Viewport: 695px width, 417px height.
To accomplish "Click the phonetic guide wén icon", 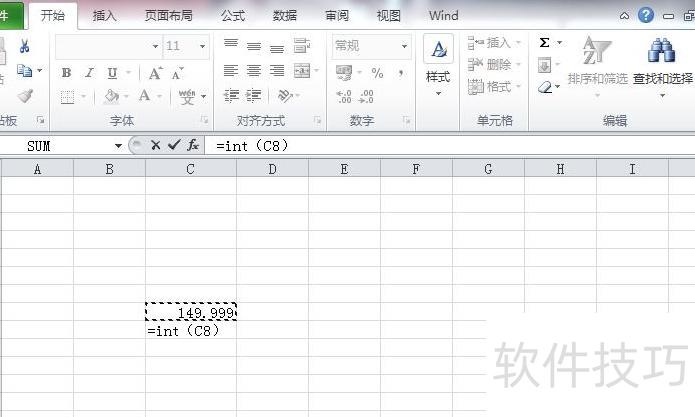I will (x=187, y=96).
